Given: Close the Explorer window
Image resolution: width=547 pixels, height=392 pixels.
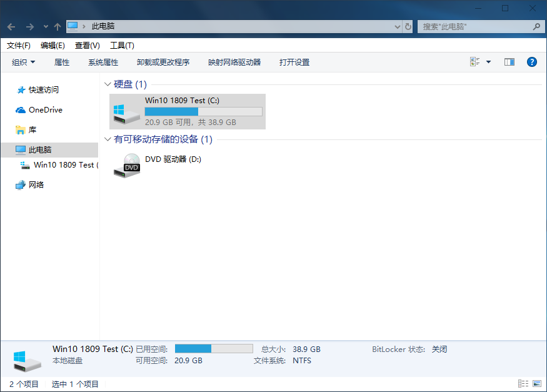Looking at the screenshot, I should click(533, 8).
